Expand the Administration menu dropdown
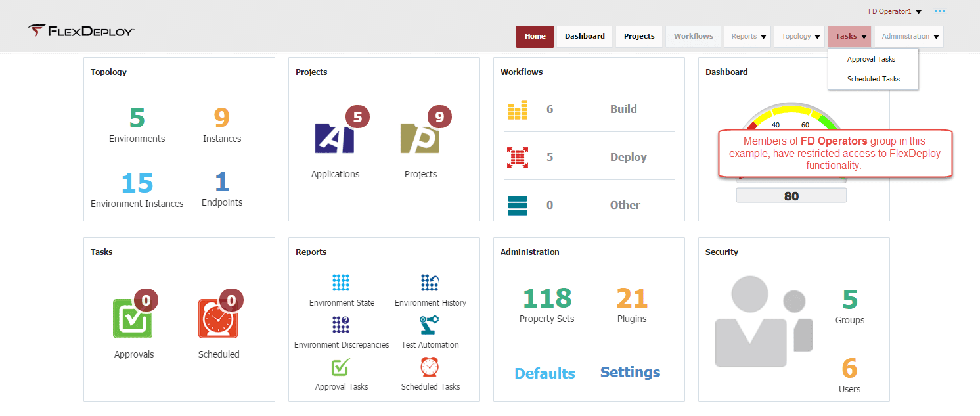980x416 pixels. [909, 37]
